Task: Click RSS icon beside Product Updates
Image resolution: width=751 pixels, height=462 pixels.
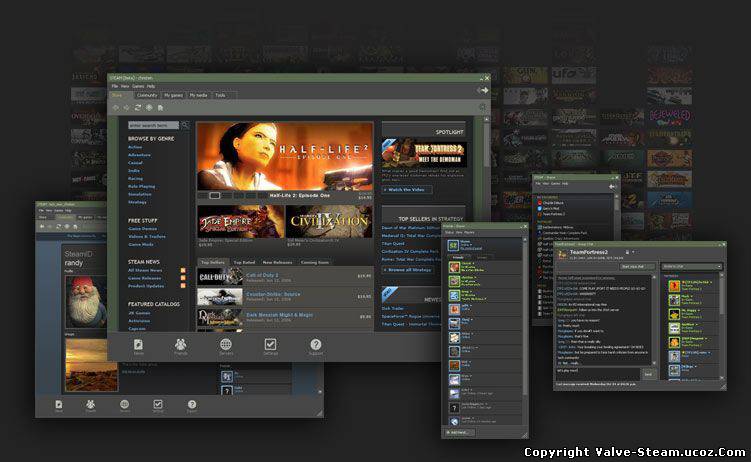Action: [183, 286]
